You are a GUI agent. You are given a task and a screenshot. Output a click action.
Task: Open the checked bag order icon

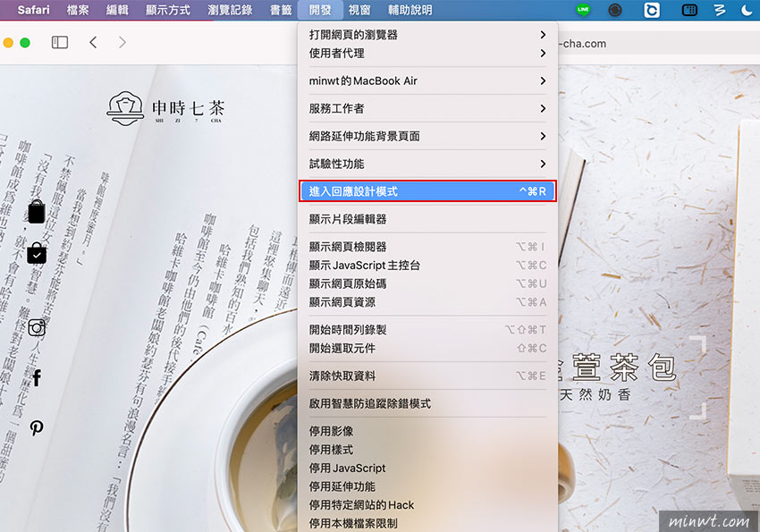click(37, 253)
